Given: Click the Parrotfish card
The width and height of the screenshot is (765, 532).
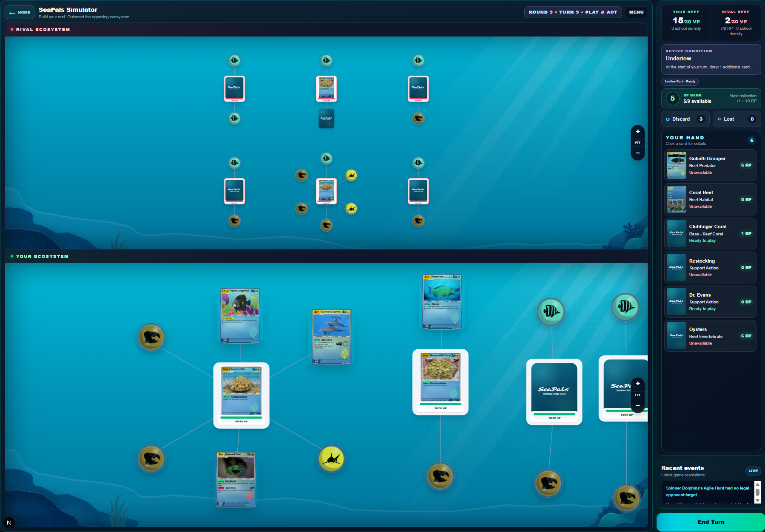Looking at the screenshot, I should click(442, 302).
